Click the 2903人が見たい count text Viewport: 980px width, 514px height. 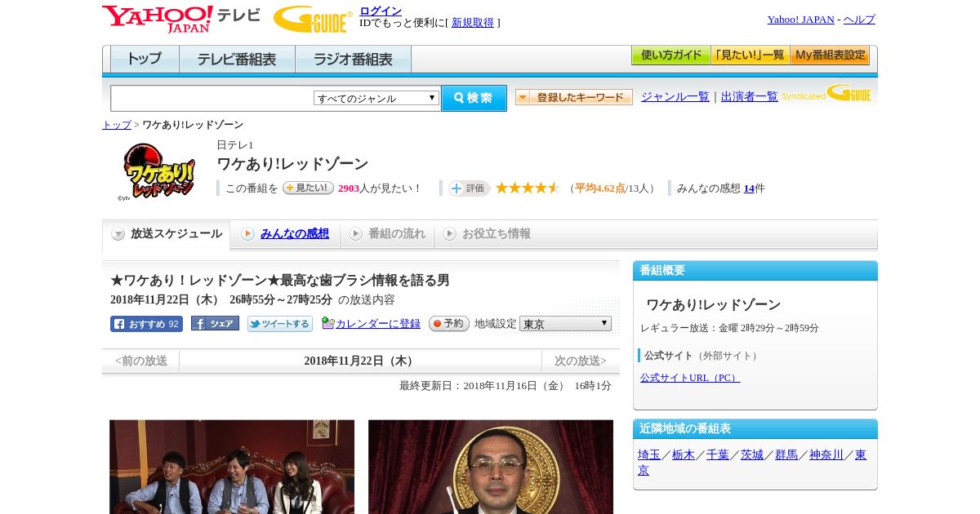(379, 188)
